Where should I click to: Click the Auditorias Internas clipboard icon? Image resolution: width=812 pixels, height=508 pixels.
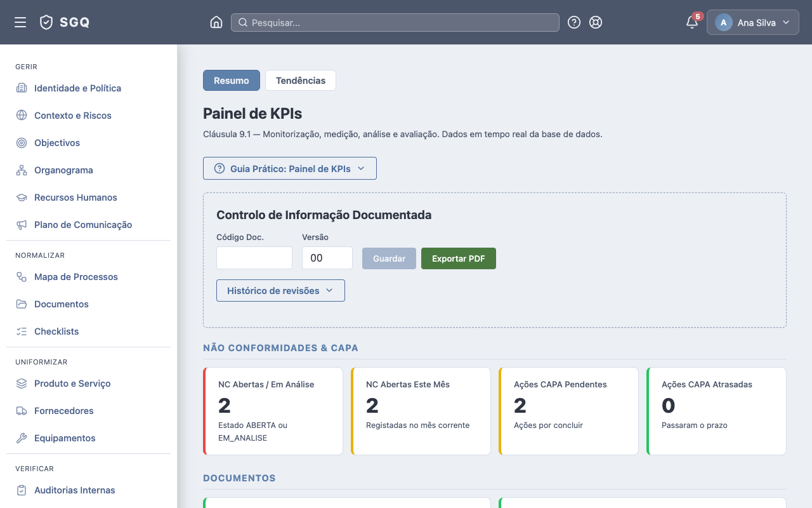pos(22,490)
